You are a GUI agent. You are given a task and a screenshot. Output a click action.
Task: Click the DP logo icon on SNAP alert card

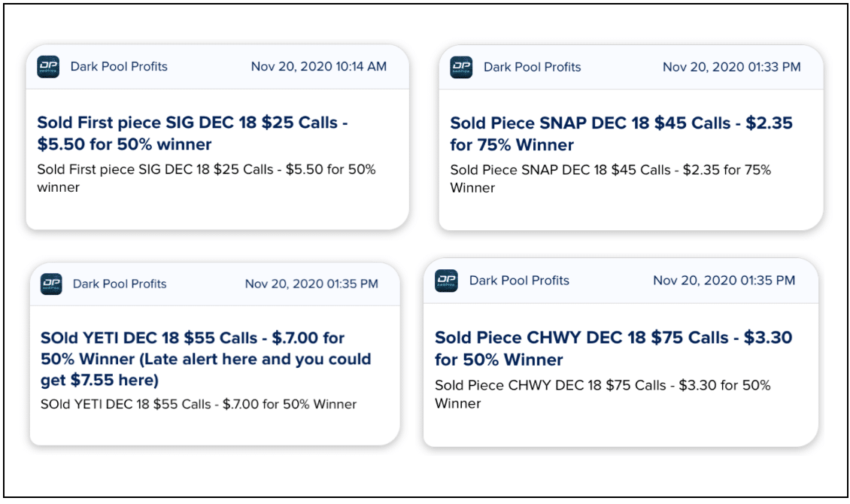461,67
